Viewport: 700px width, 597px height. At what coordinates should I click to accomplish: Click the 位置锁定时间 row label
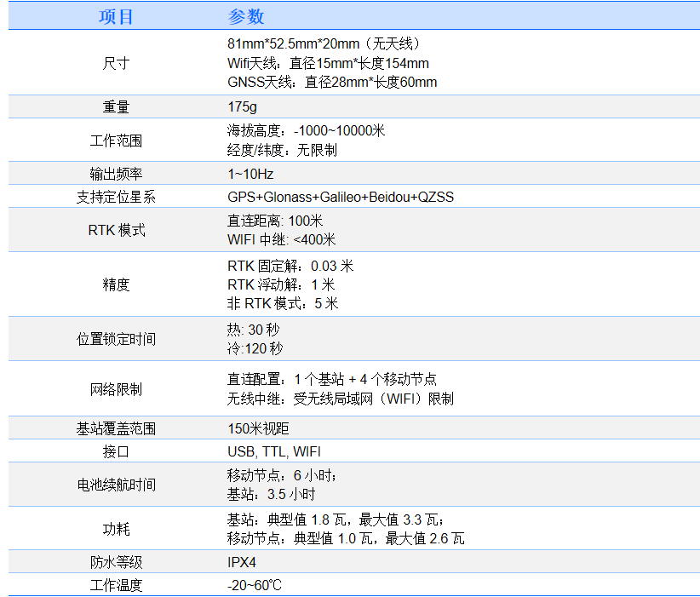[116, 339]
